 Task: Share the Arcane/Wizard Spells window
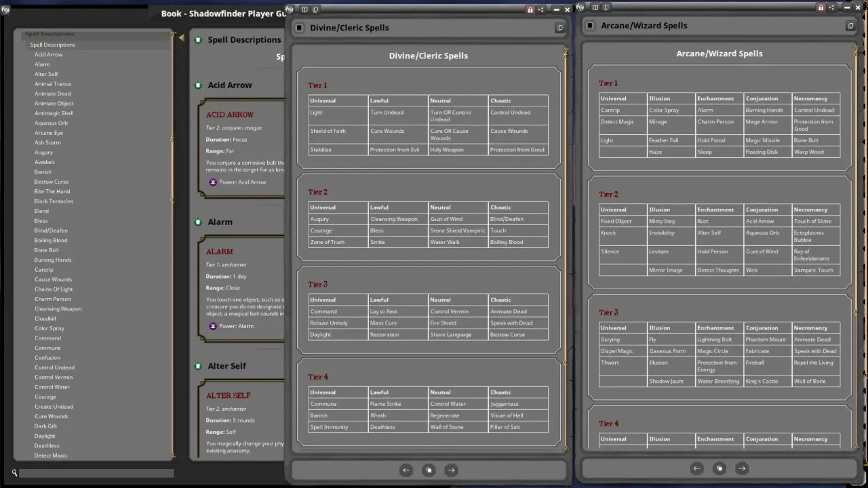click(x=831, y=7)
